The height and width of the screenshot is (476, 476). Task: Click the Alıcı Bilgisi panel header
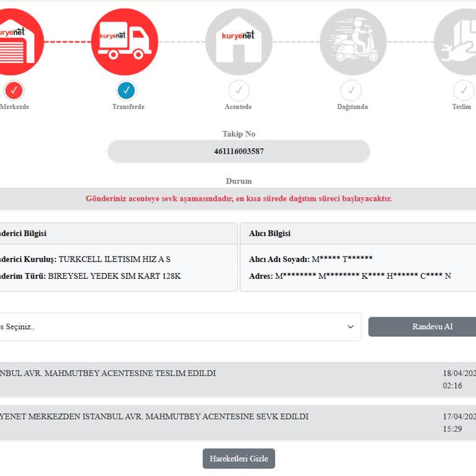(358, 234)
